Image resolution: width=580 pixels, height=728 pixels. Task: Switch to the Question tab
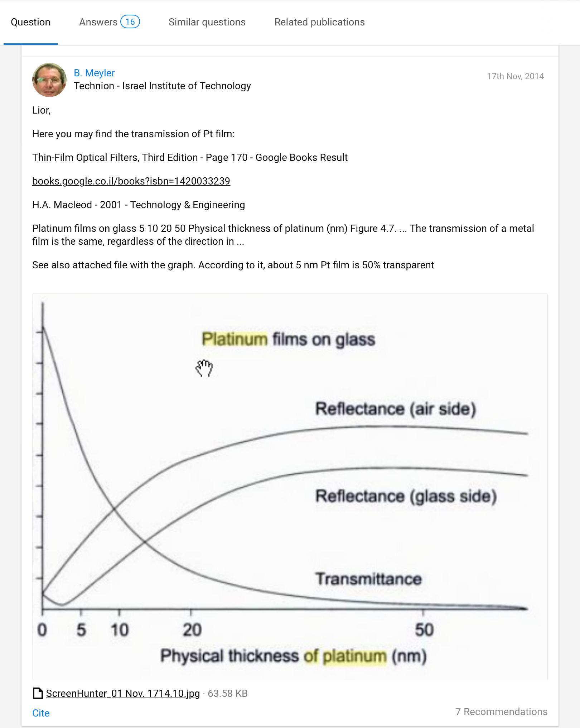coord(30,22)
